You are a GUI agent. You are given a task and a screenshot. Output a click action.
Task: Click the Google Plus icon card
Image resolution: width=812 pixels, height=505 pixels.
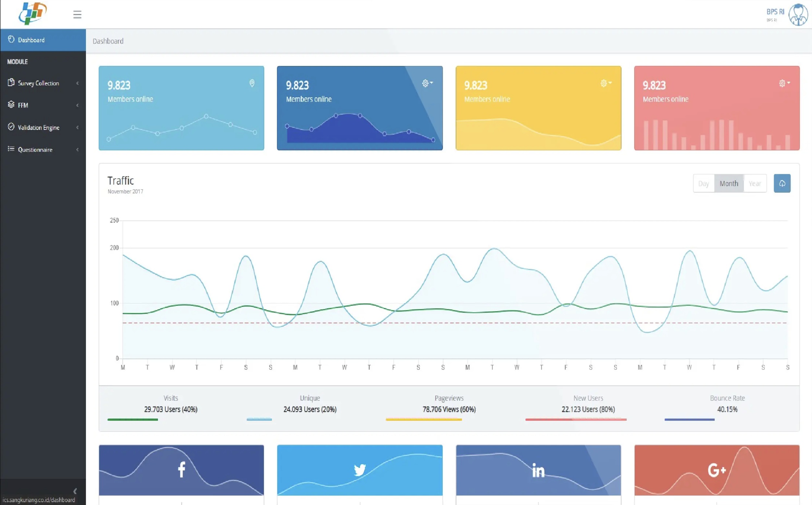point(717,470)
